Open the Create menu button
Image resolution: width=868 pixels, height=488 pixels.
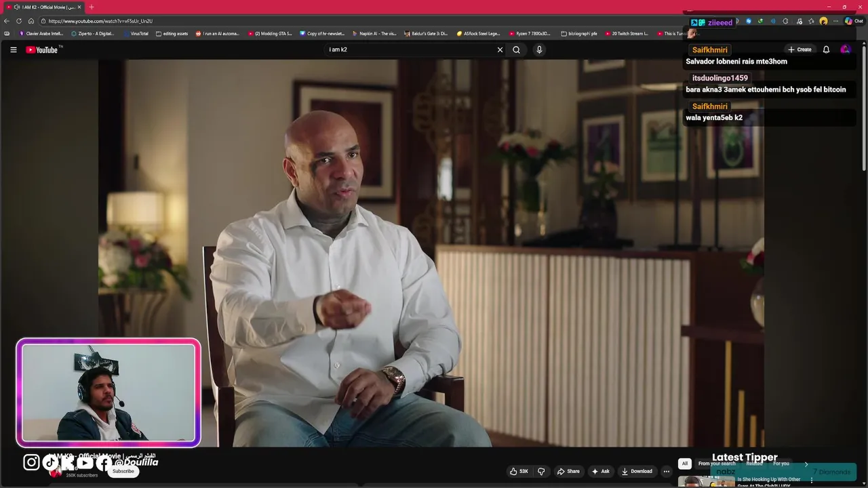(800, 49)
